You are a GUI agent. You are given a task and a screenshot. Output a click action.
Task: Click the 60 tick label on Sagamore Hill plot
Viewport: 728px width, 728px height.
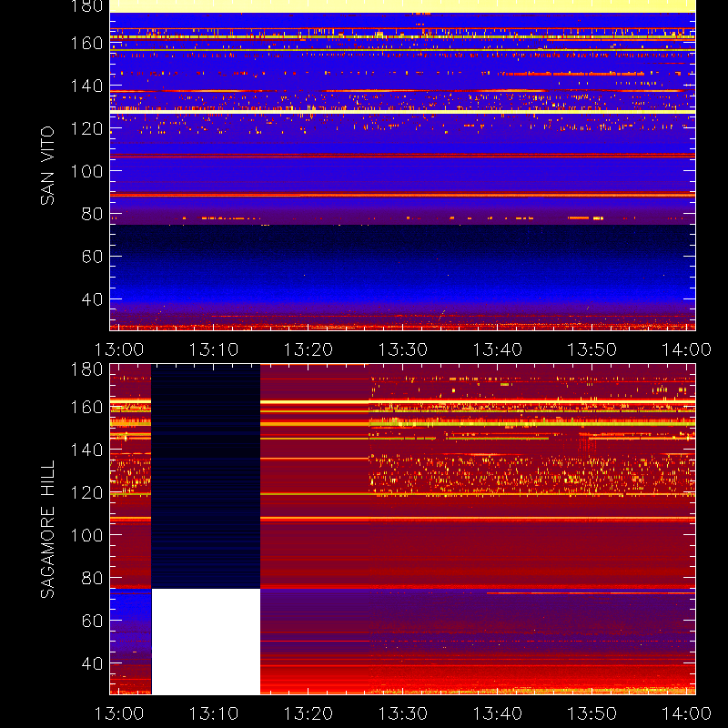92,621
